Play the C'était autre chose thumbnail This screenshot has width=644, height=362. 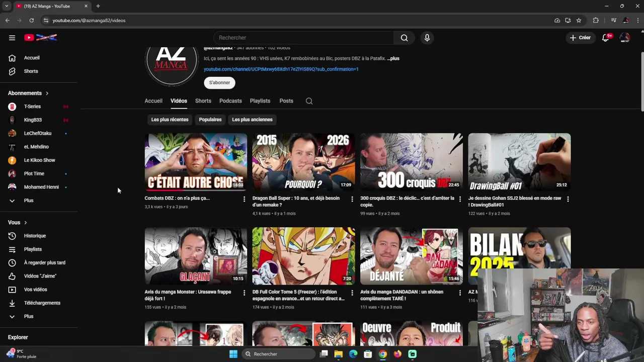[196, 162]
